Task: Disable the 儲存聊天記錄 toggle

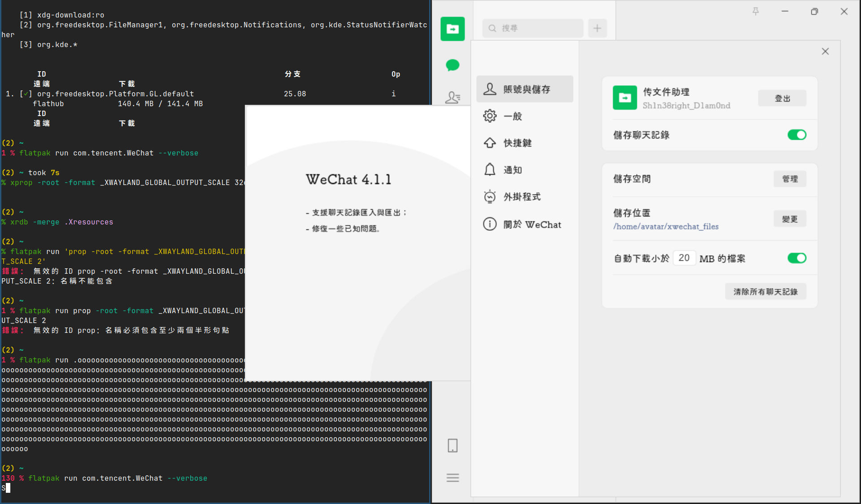Action: (797, 134)
